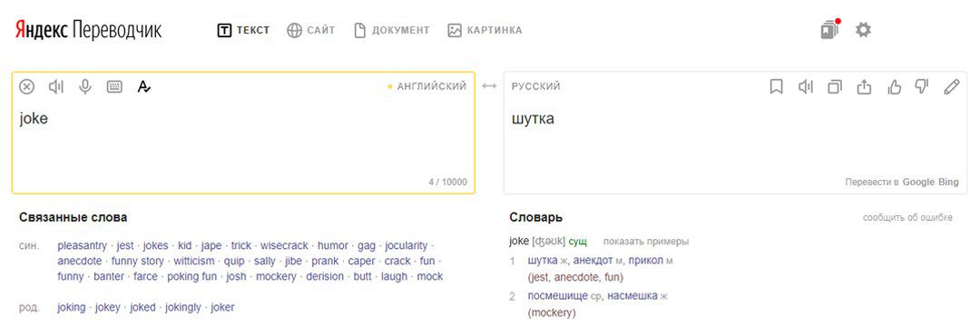Click the translated word шутка
Viewport: 980px width, 327px height.
pyautogui.click(x=534, y=118)
